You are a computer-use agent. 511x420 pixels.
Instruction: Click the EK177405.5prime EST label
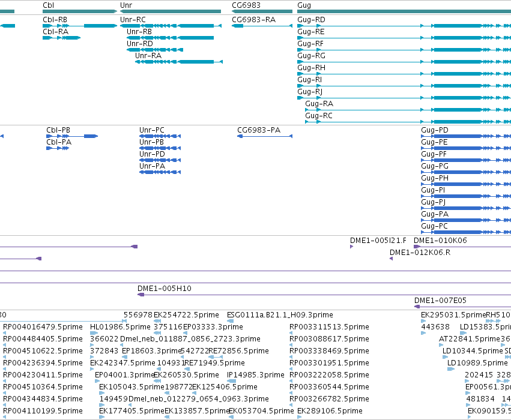(x=132, y=412)
